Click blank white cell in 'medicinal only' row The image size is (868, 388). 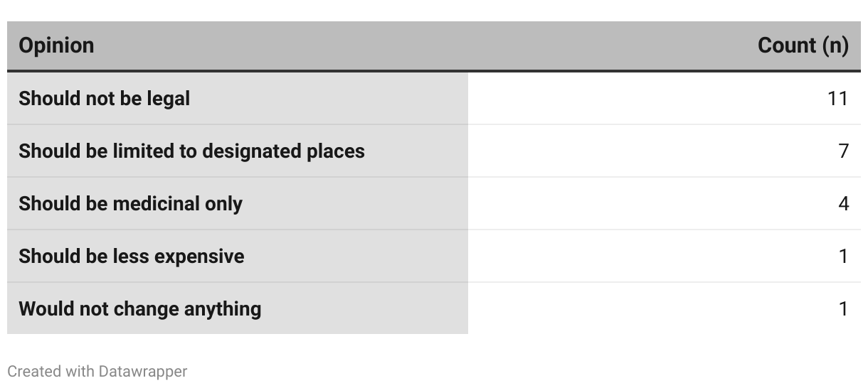pyautogui.click(x=640, y=204)
